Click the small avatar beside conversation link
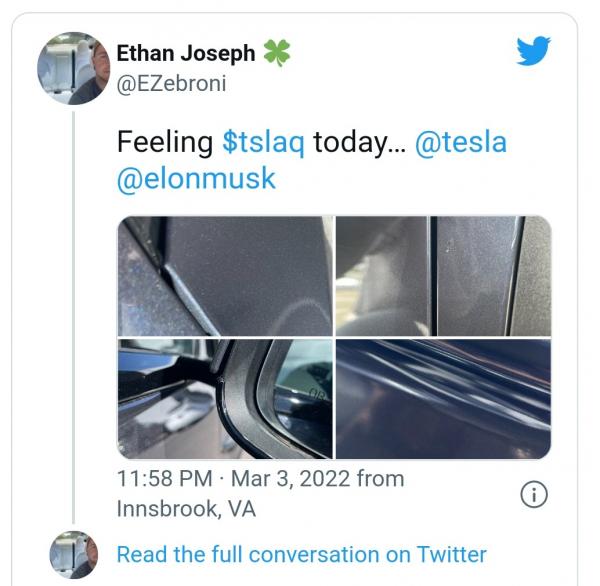 point(74,554)
